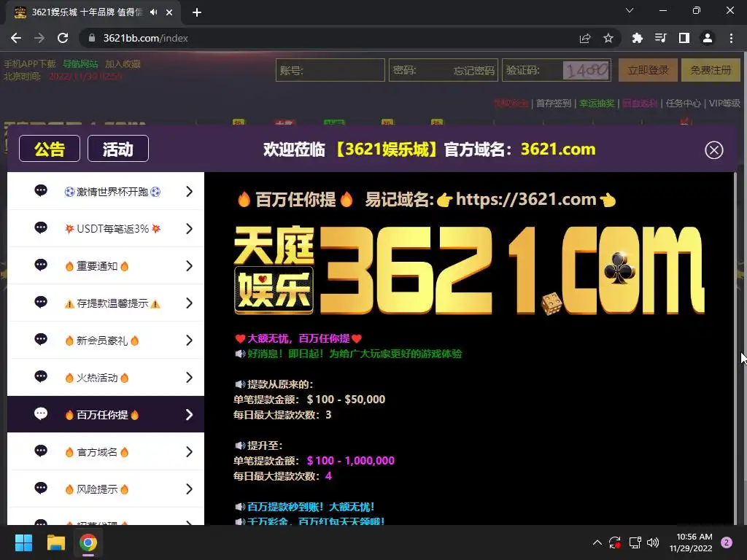Click the 加入收藏 link
The image size is (747, 560).
[x=123, y=64]
